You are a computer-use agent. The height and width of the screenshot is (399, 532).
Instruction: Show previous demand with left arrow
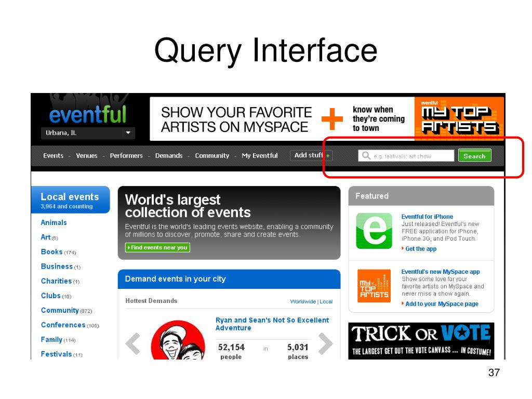(132, 343)
